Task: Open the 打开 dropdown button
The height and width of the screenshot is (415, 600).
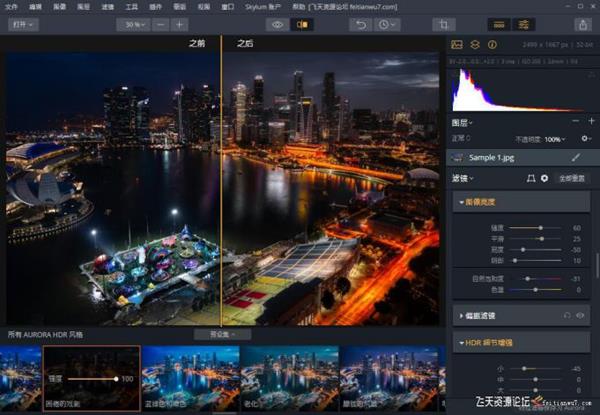Action: click(20, 24)
